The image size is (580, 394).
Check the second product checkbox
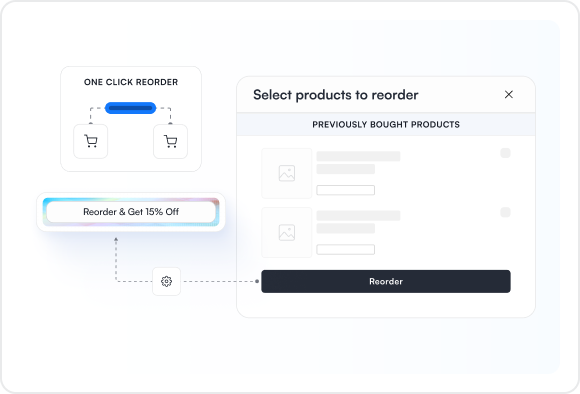pyautogui.click(x=505, y=212)
